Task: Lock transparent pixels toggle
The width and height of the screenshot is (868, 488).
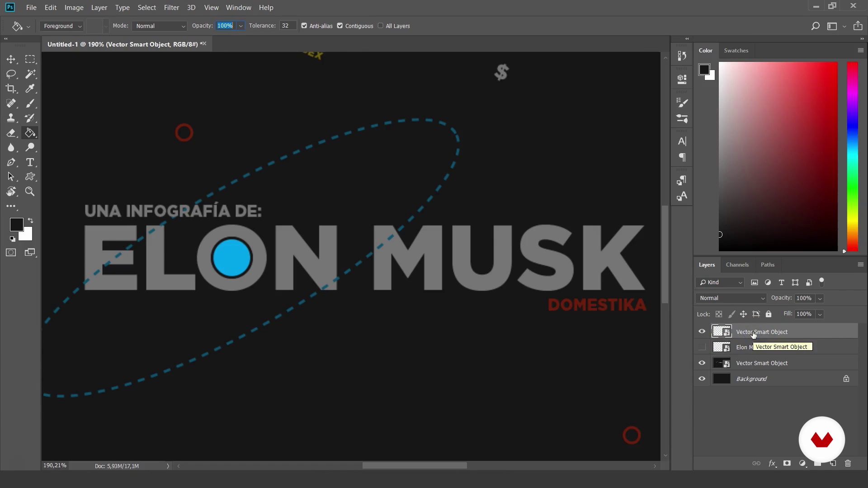Action: click(719, 314)
